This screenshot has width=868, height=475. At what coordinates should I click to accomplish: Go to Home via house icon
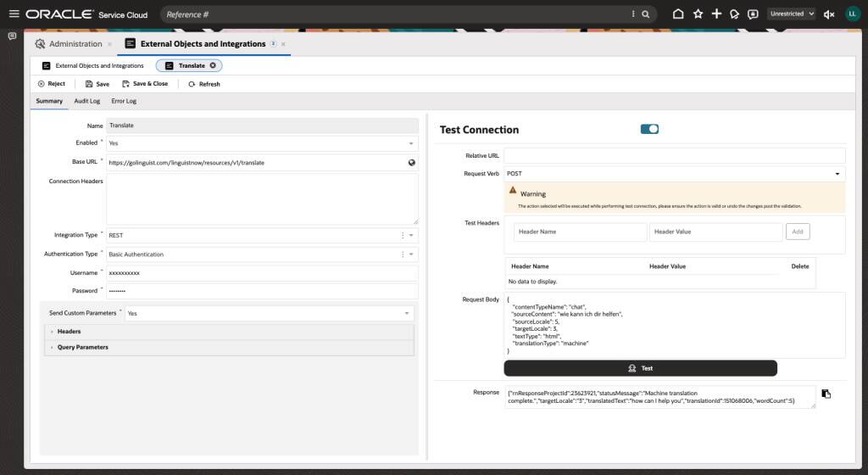click(x=678, y=14)
